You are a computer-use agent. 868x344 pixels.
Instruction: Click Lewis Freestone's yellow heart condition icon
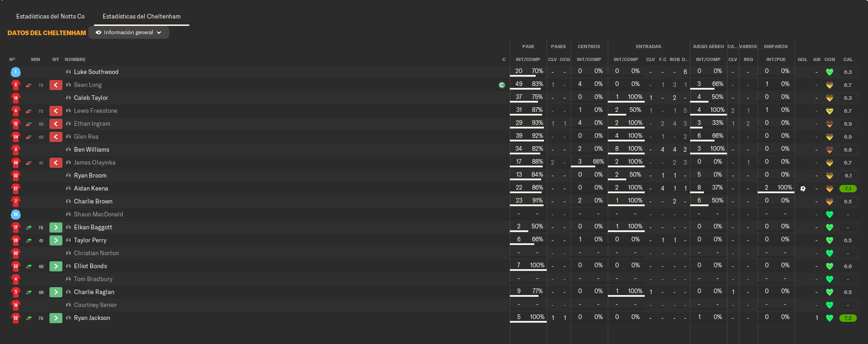coord(830,111)
